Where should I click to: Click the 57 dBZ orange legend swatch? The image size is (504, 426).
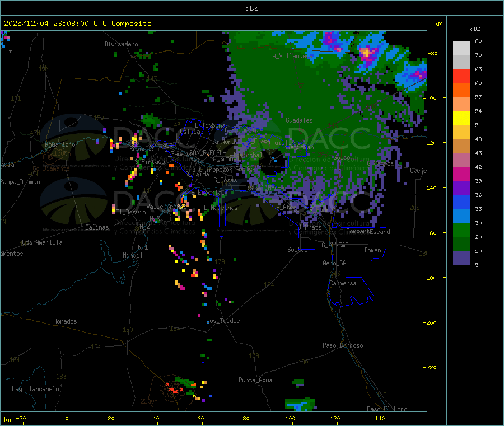pyautogui.click(x=461, y=90)
